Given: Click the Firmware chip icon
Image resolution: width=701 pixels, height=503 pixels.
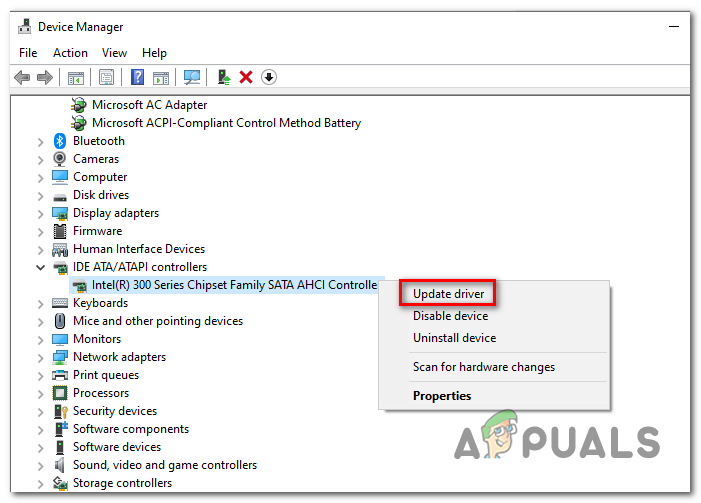Looking at the screenshot, I should pos(59,231).
